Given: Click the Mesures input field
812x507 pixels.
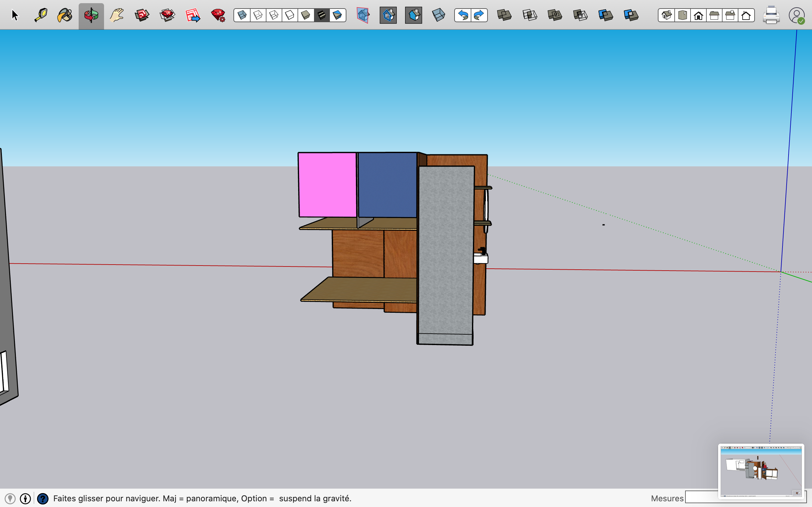Looking at the screenshot, I should pos(701,497).
